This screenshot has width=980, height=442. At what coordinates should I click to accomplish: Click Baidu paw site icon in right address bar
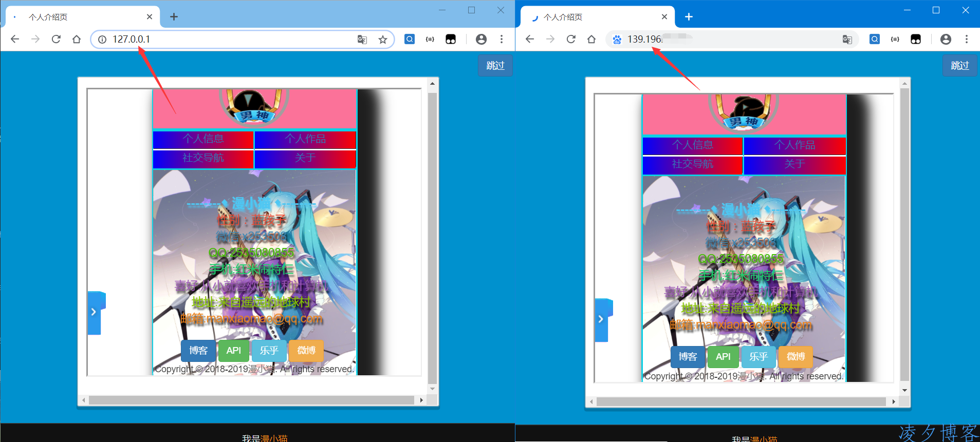[x=617, y=40]
